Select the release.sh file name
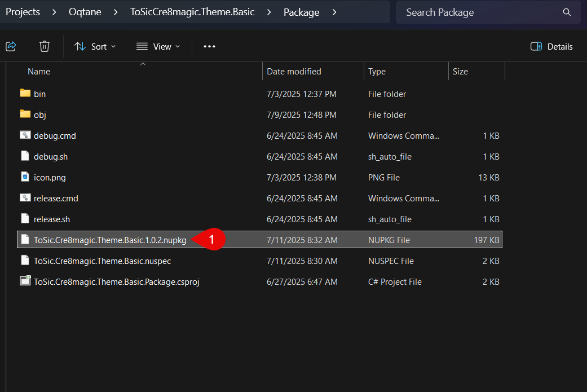Image resolution: width=587 pixels, height=392 pixels. [x=52, y=219]
